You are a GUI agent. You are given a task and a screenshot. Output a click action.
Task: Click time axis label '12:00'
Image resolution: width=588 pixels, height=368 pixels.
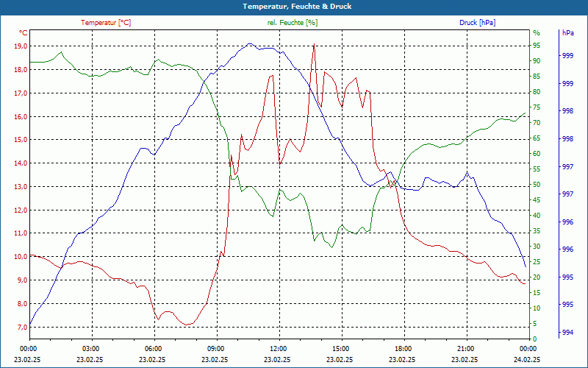tap(279, 348)
